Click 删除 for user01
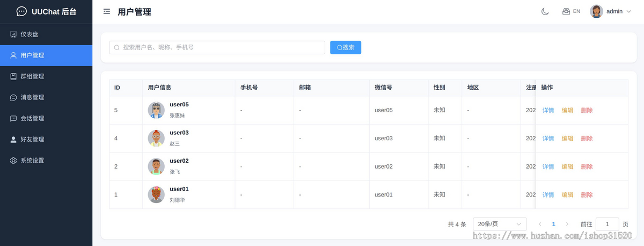Viewport: 644px width, 246px height. pos(587,195)
